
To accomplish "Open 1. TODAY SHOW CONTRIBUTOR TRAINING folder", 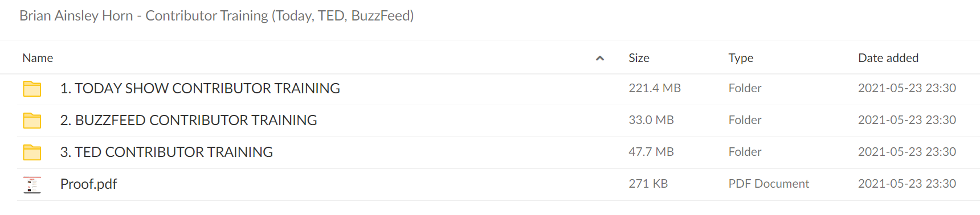I will tap(200, 88).
